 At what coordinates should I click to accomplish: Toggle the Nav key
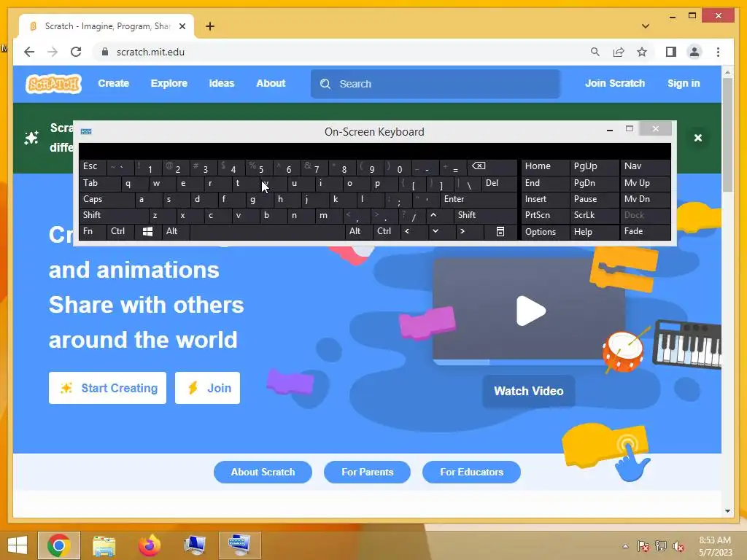[x=646, y=166]
